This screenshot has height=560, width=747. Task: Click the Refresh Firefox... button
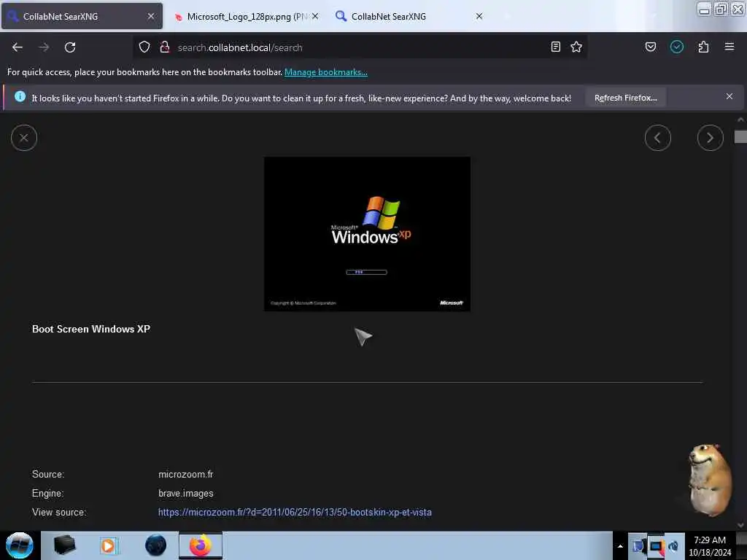pos(625,98)
